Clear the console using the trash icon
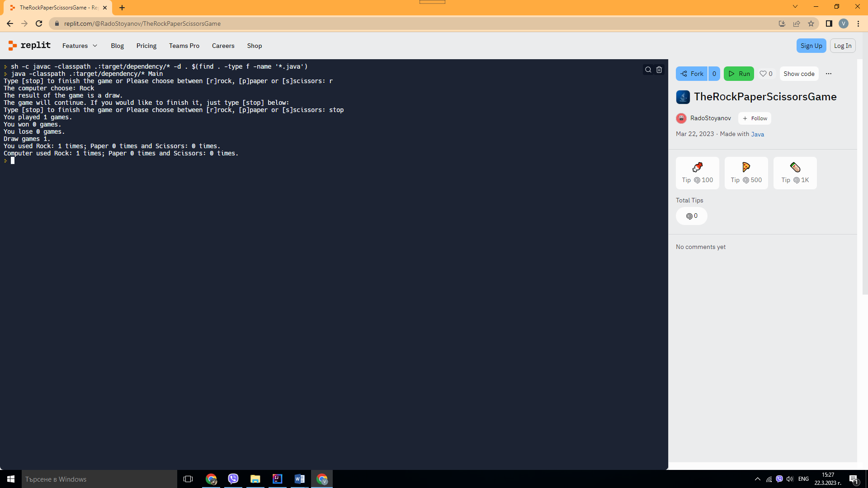 point(659,70)
